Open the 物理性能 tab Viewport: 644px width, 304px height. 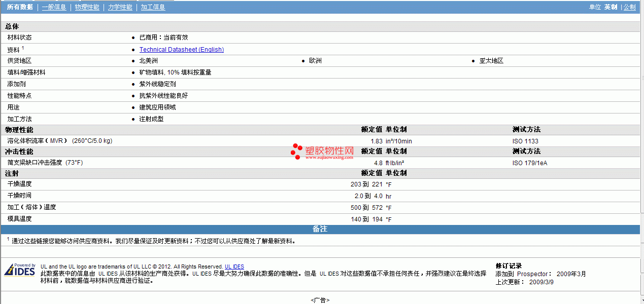(x=87, y=7)
